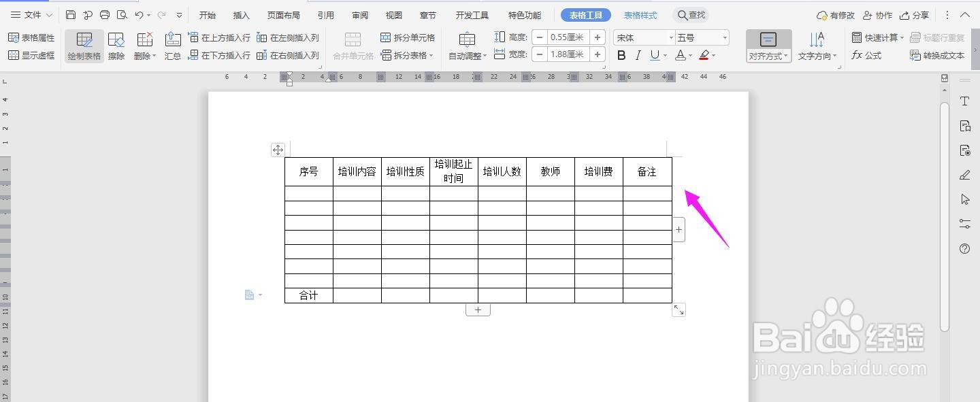Apply bold formatting with B icon
980x402 pixels.
620,54
